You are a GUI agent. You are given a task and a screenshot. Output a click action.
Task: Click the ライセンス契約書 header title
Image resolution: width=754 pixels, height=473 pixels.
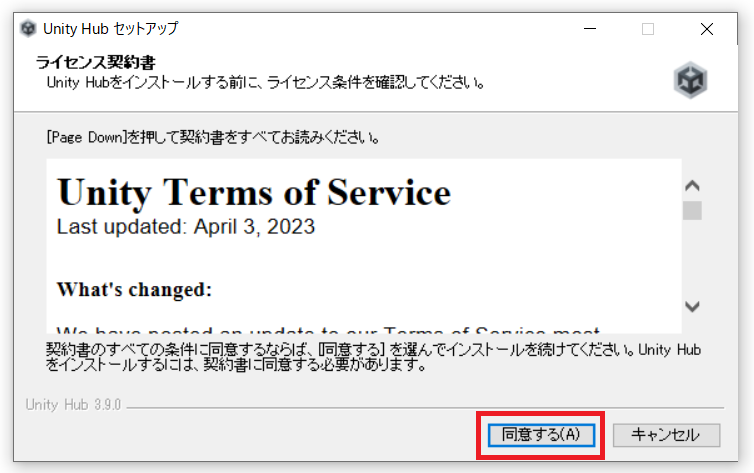[x=95, y=62]
